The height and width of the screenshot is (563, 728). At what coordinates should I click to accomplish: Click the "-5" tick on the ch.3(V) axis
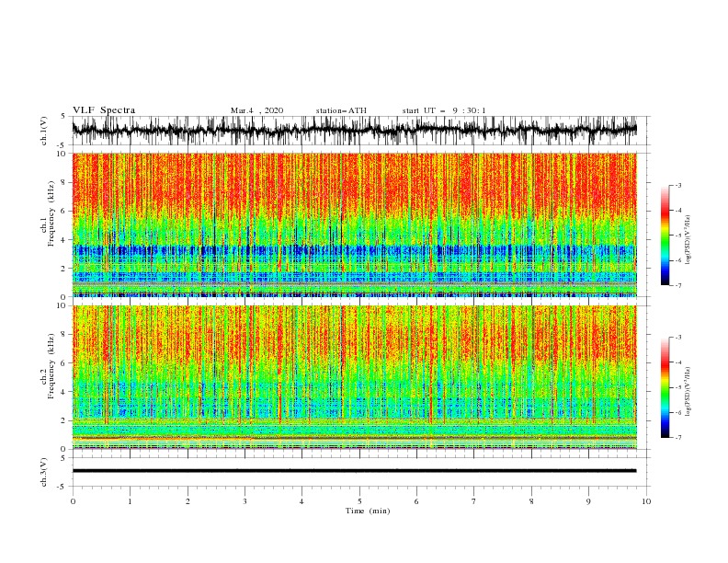[x=63, y=487]
